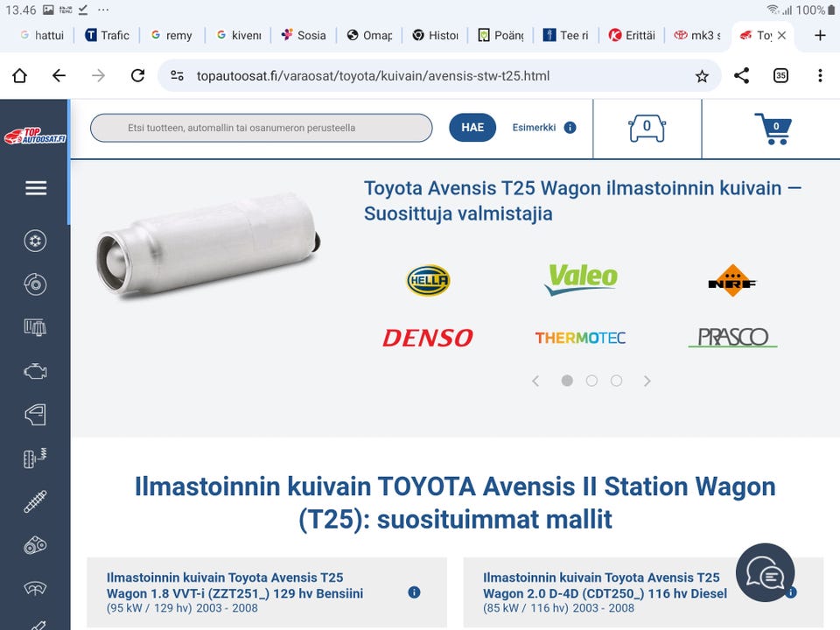840x630 pixels.
Task: Open status bar overflow three dots
Action: tap(103, 10)
